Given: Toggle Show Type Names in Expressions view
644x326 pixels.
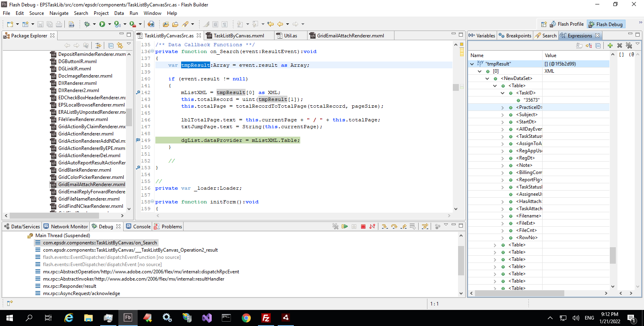Looking at the screenshot, I should [580, 45].
